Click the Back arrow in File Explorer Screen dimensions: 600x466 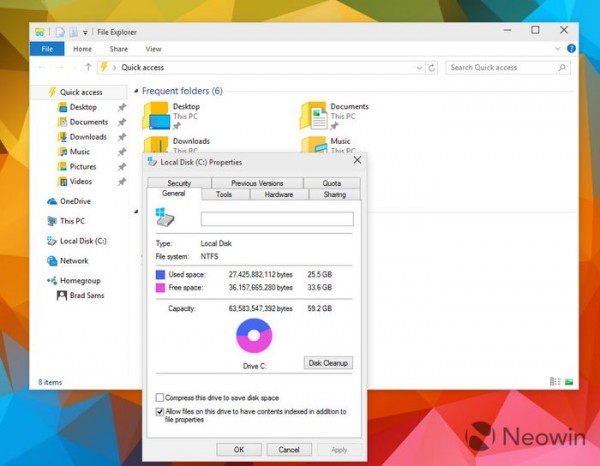coord(42,67)
